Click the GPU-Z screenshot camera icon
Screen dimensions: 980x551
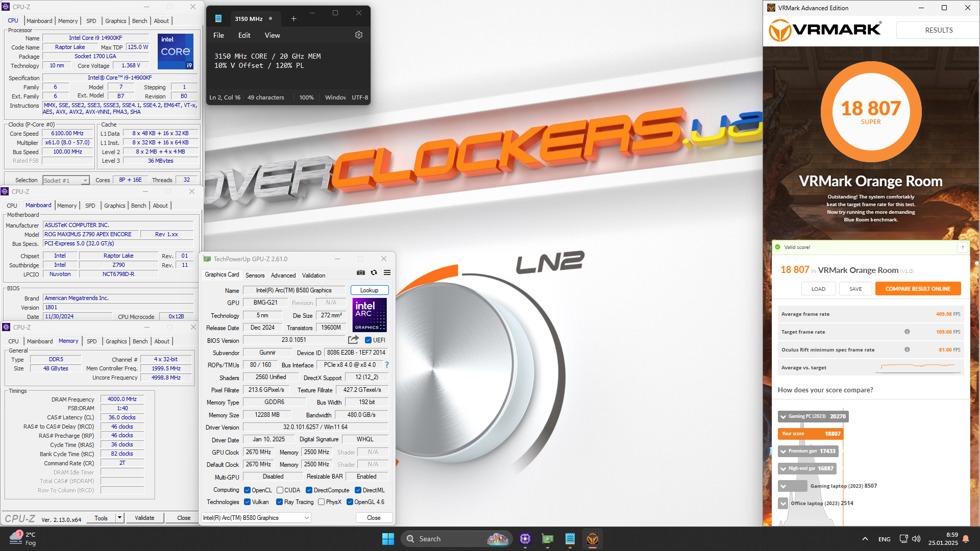click(361, 273)
